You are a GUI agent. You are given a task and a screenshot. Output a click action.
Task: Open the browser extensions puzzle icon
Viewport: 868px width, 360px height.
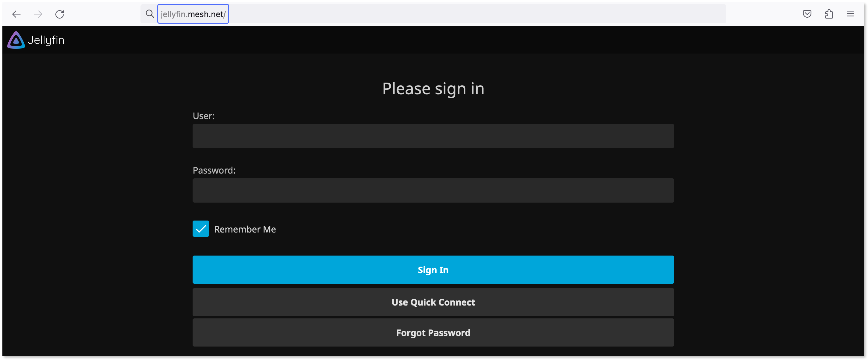point(829,14)
